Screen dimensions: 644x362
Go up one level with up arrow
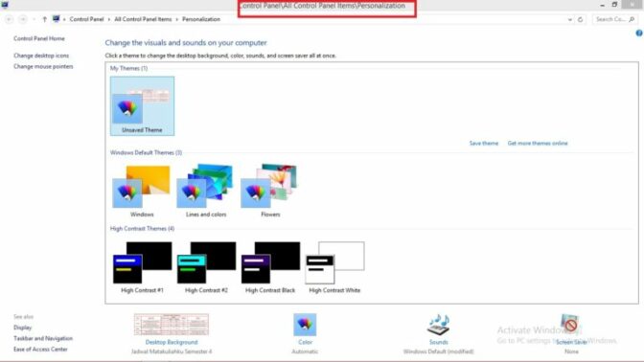click(44, 19)
